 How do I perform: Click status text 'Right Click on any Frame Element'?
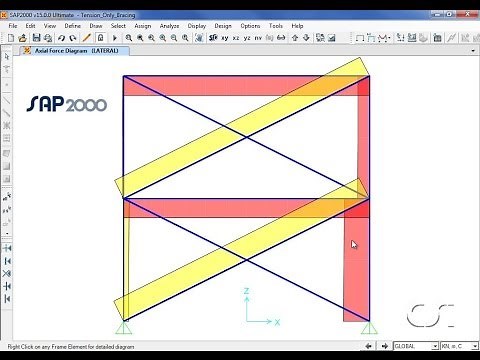pos(71,347)
